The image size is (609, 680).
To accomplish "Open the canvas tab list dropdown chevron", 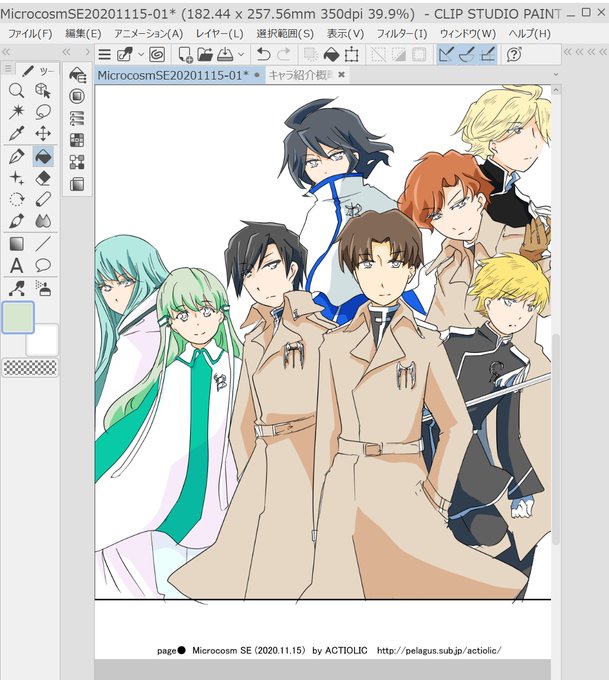I will (x=556, y=75).
